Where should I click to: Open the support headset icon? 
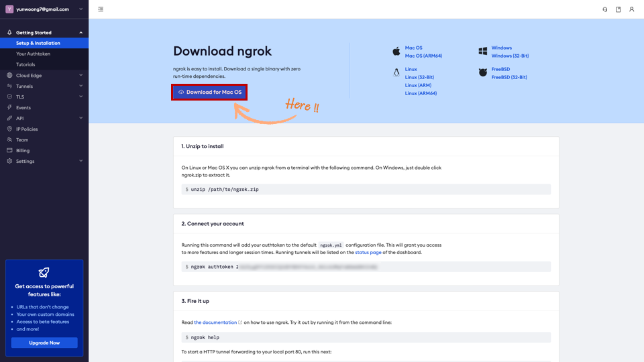pos(605,9)
